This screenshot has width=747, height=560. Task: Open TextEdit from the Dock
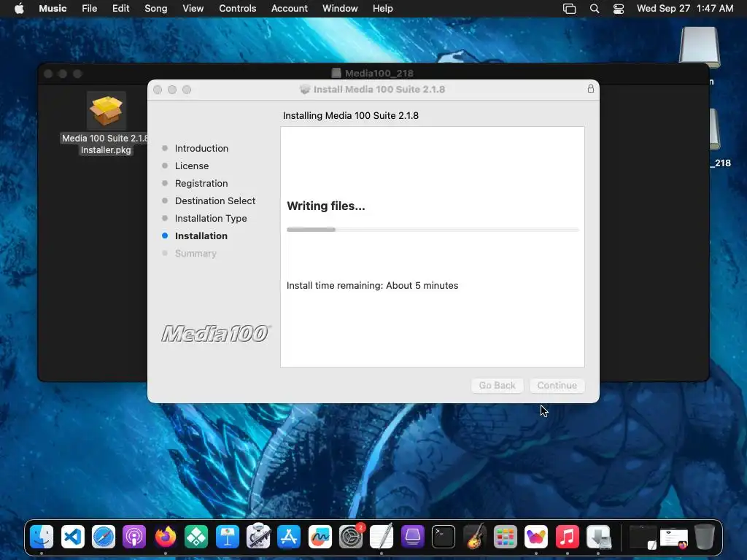[x=382, y=537]
